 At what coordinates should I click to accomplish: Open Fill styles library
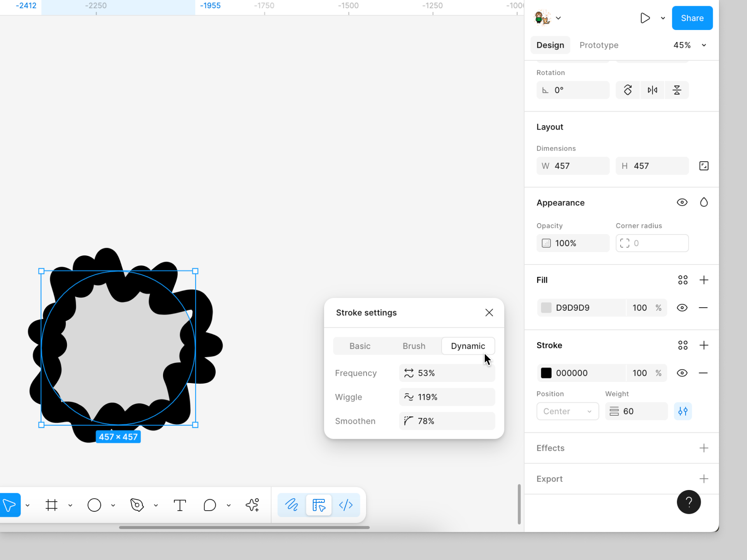(x=683, y=280)
